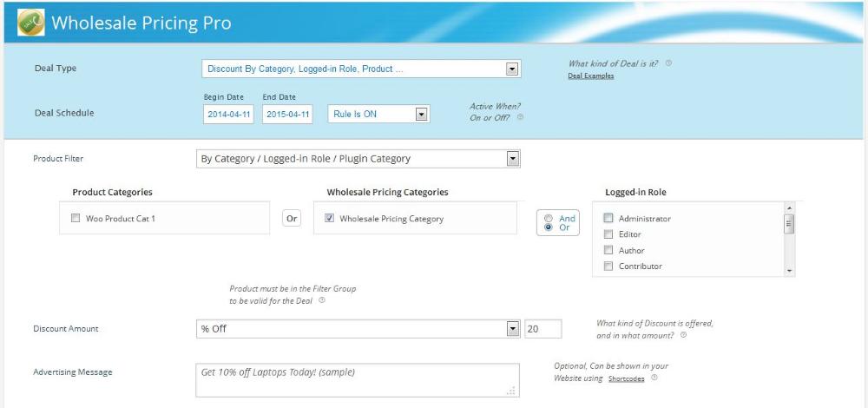Expand the Deal Type dropdown
Viewport: 868px width, 408px height.
click(361, 69)
